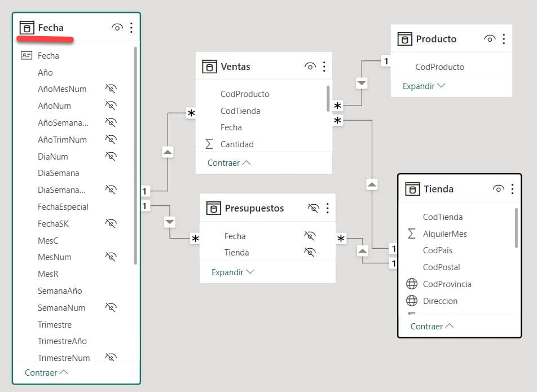Expand the Producto table fields
The height and width of the screenshot is (392, 537).
tap(424, 86)
